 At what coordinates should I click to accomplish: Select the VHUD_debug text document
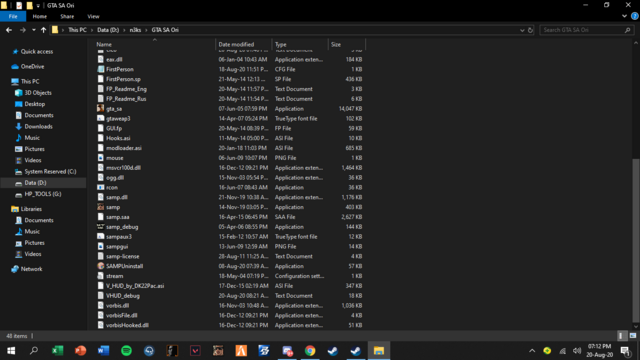click(122, 296)
